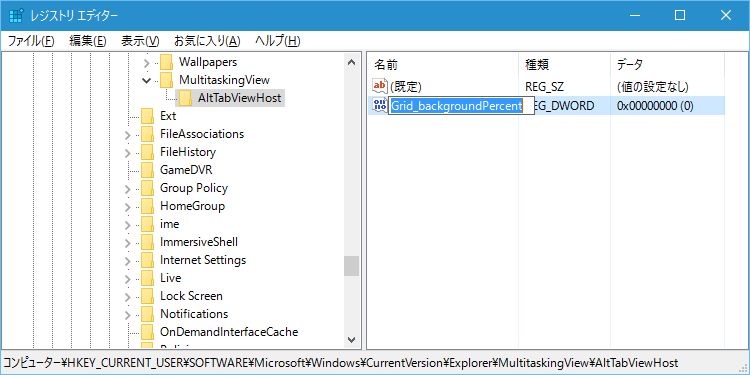Open the 編集(E) menu
The width and height of the screenshot is (750, 375).
88,41
